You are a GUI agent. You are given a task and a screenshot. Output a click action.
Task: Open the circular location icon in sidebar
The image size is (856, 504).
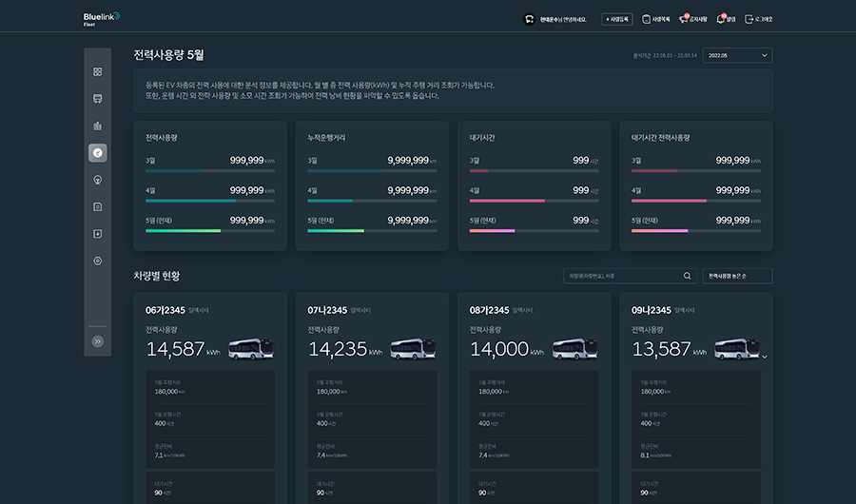click(97, 179)
